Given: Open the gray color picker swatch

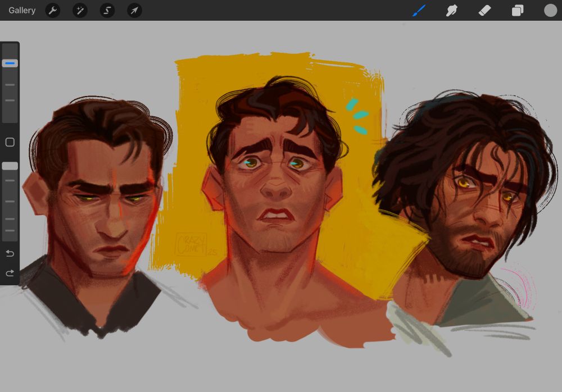Looking at the screenshot, I should pos(551,11).
